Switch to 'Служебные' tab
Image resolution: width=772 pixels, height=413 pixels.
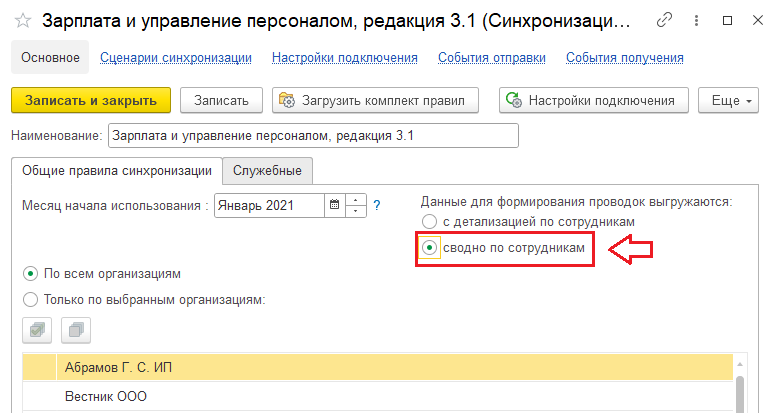[267, 171]
